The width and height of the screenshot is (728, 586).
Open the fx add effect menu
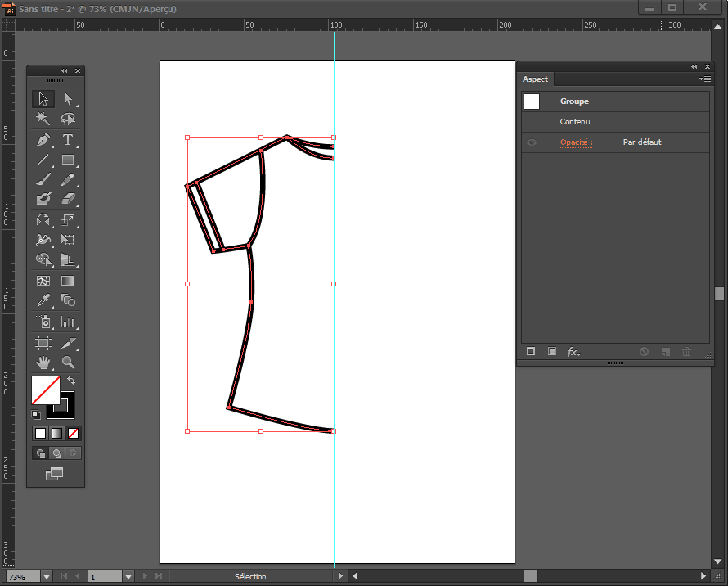coord(574,352)
